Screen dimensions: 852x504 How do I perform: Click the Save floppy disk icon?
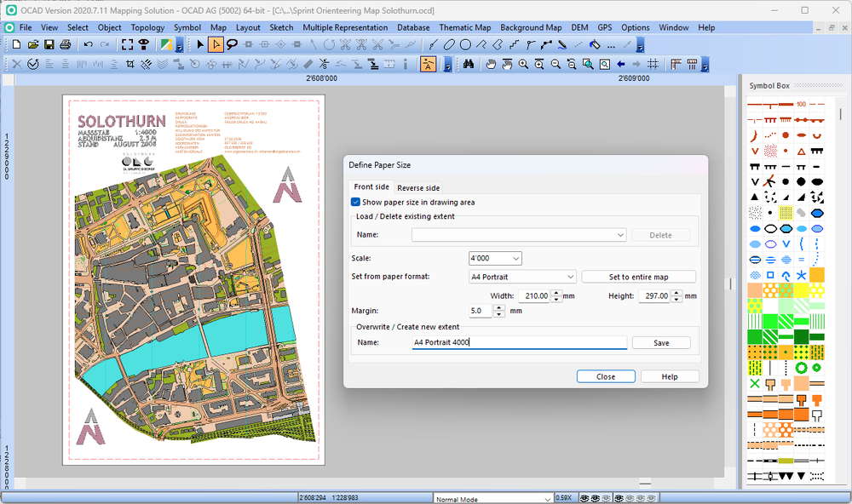(49, 44)
